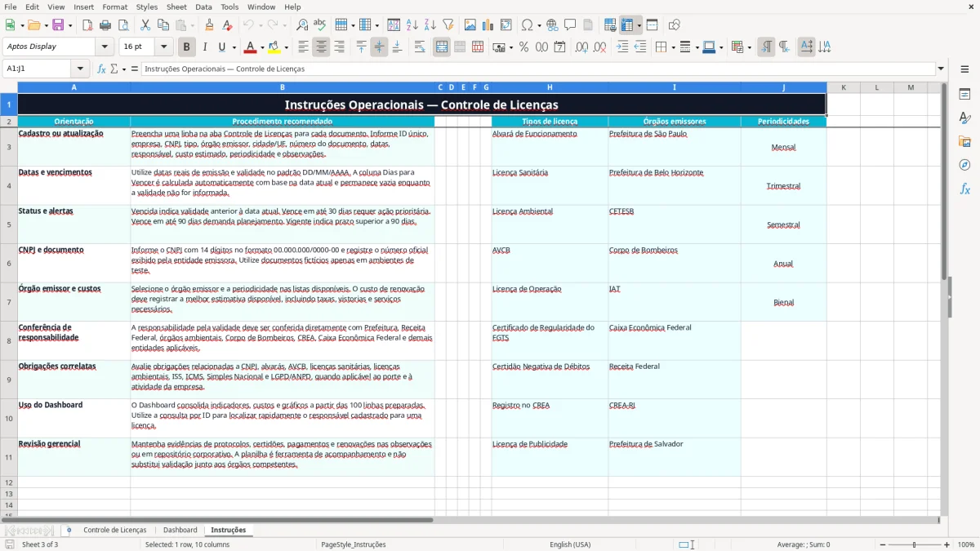Open sidebar Styles panel icon
980x551 pixels.
[x=964, y=118]
